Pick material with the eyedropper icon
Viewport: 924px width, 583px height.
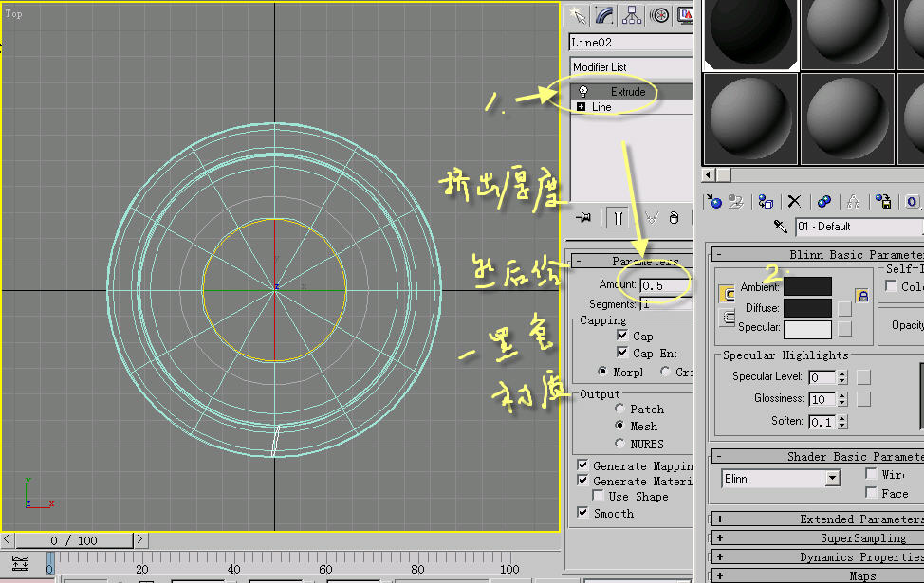780,227
